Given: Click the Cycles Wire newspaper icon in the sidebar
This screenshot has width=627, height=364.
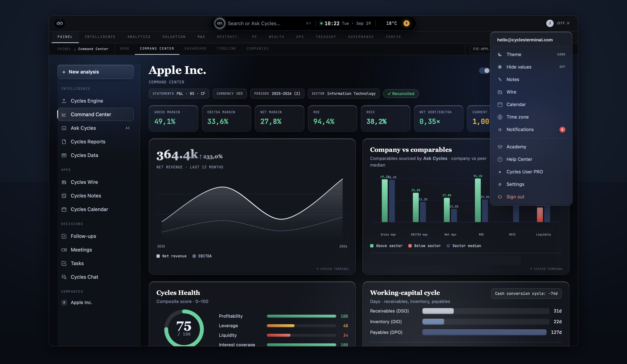Looking at the screenshot, I should click(x=64, y=182).
